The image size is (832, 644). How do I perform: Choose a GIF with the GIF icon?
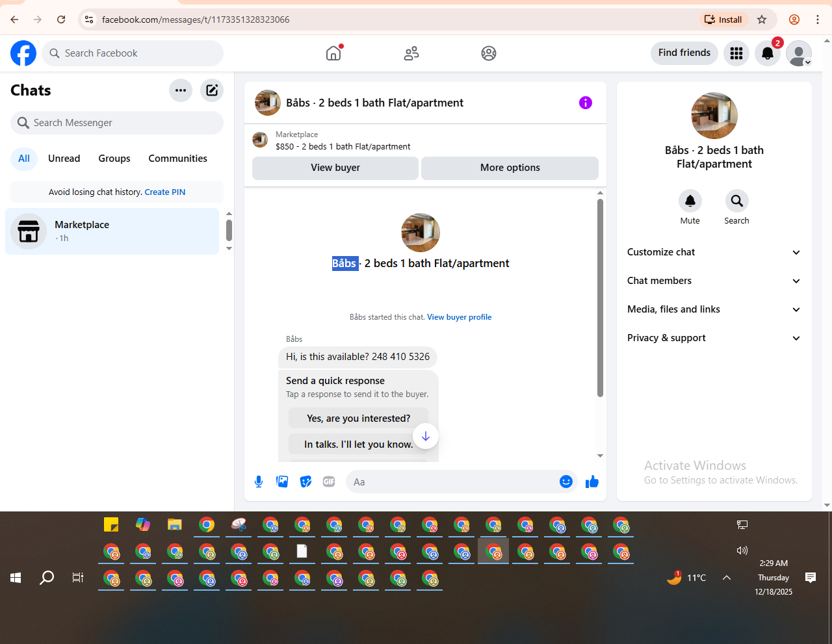(x=329, y=482)
